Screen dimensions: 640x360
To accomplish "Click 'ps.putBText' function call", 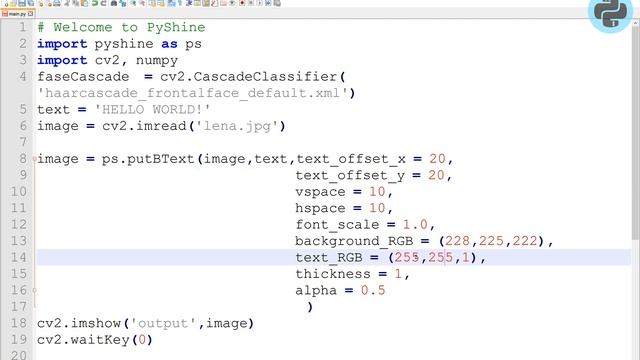I will click(148, 159).
